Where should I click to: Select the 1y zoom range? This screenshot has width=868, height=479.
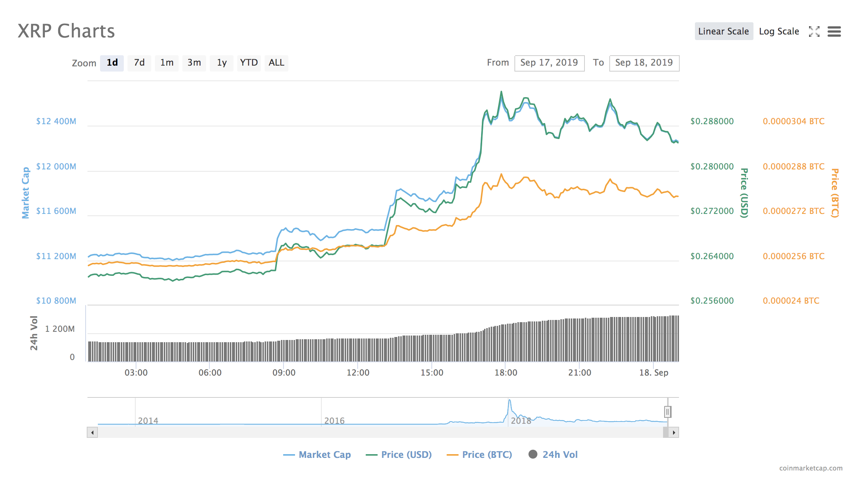tap(221, 63)
